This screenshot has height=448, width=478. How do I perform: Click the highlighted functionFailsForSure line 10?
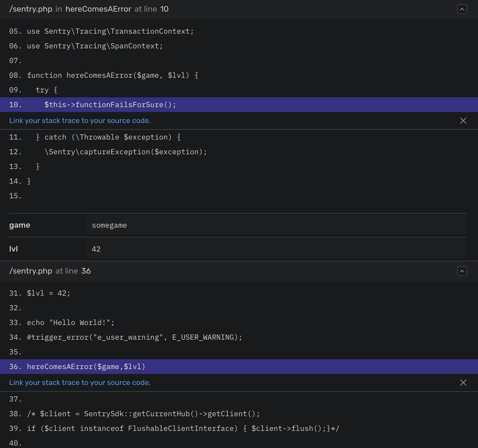[x=110, y=105]
